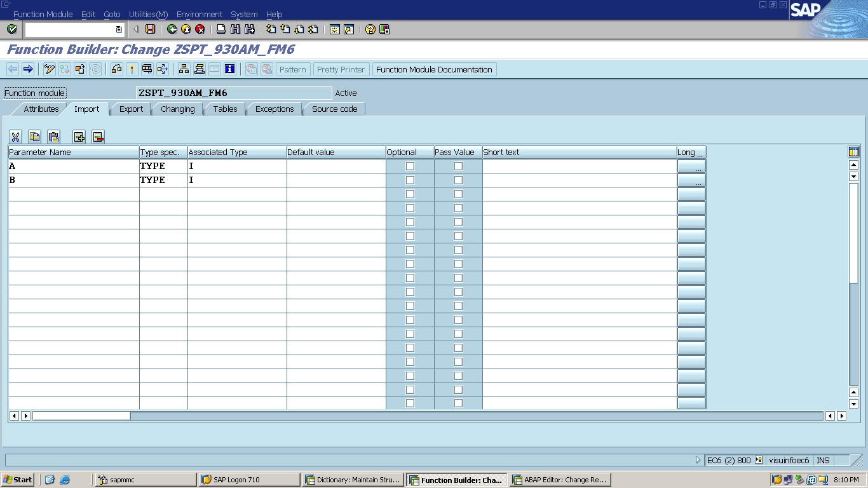Exit via the yellow up-arrow icon

click(186, 29)
